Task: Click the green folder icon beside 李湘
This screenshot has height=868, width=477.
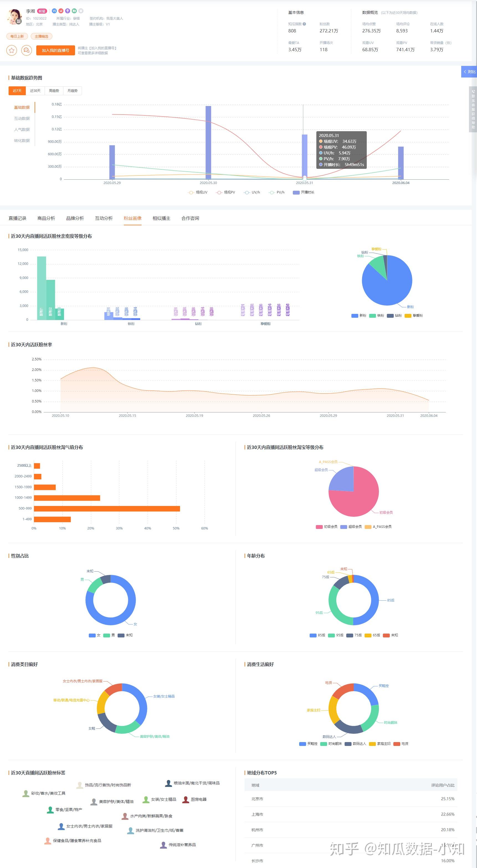Action: click(74, 11)
